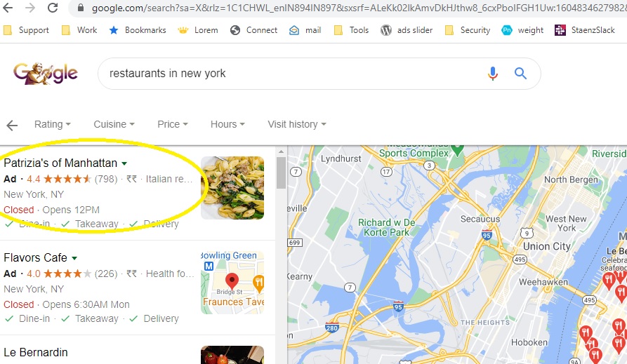
Task: Open the ads slider WordPress bookmark
Action: (407, 30)
